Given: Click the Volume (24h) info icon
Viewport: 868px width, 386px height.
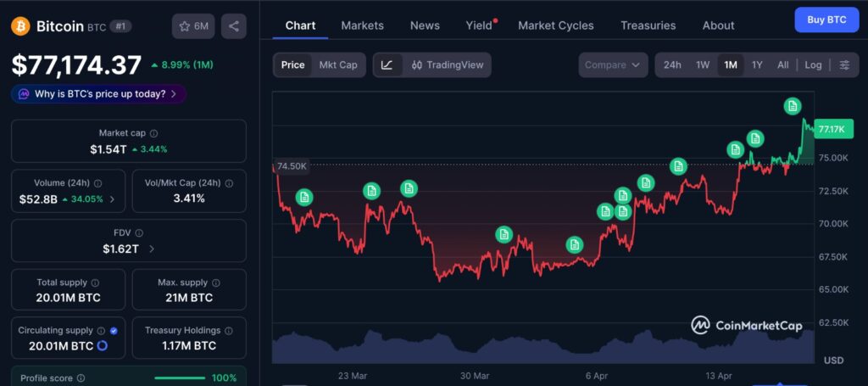Looking at the screenshot, I should [98, 183].
